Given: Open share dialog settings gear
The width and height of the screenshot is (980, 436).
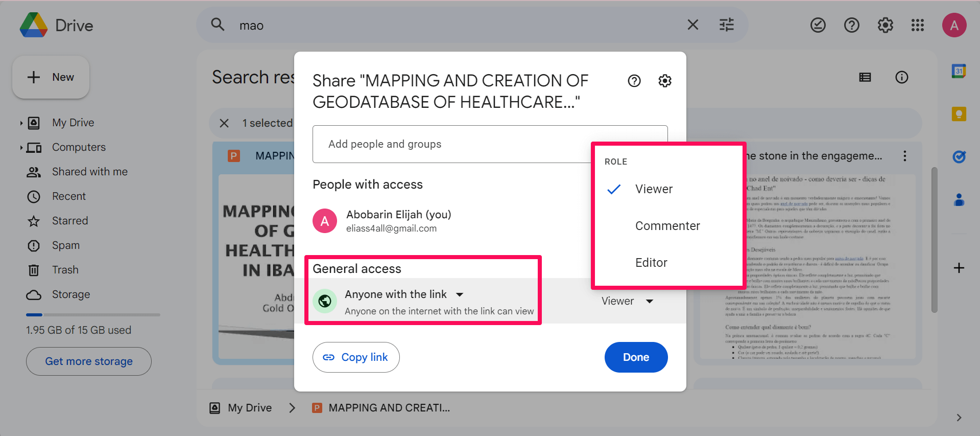Looking at the screenshot, I should pos(664,81).
